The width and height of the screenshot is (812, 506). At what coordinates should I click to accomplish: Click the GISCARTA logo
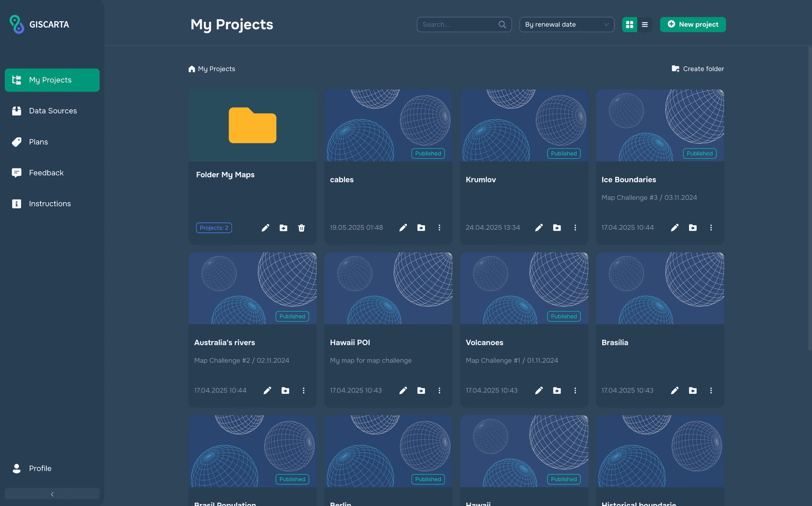click(x=39, y=25)
